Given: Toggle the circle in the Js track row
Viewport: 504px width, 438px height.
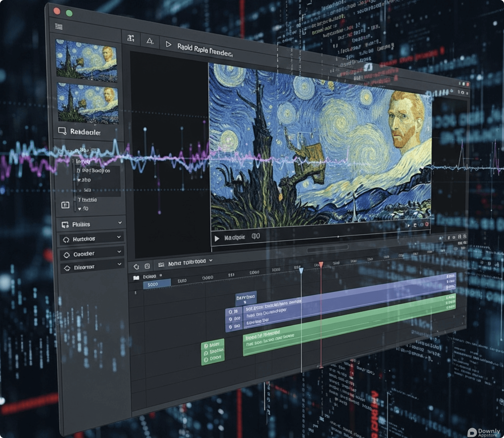Looking at the screenshot, I should pos(230,312).
